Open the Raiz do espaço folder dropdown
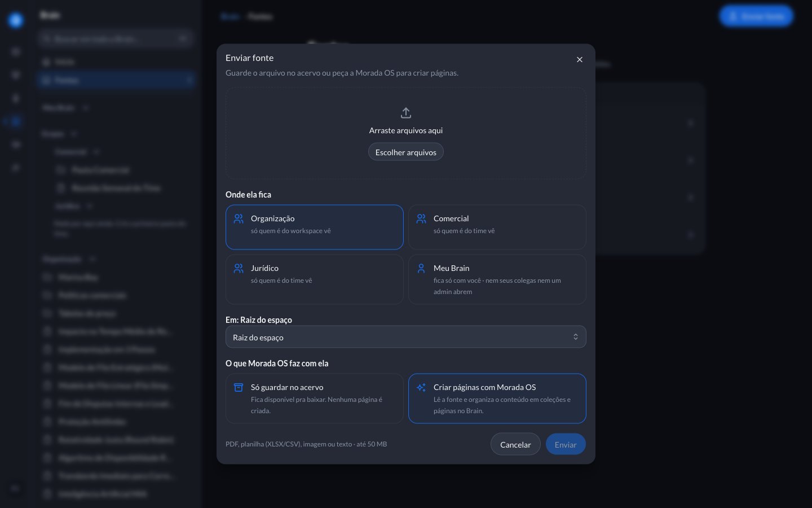812x508 pixels. [406, 337]
